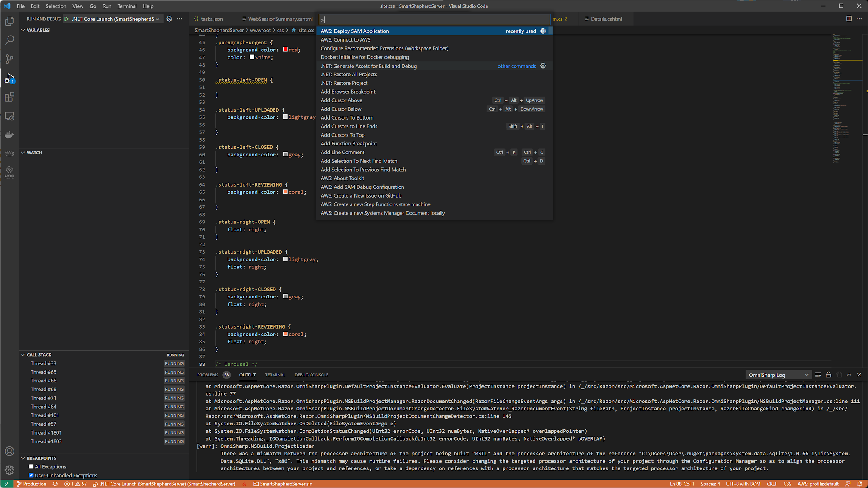Open debug views more actions ellipsis
Viewport: 868px width, 488px height.
click(x=180, y=19)
